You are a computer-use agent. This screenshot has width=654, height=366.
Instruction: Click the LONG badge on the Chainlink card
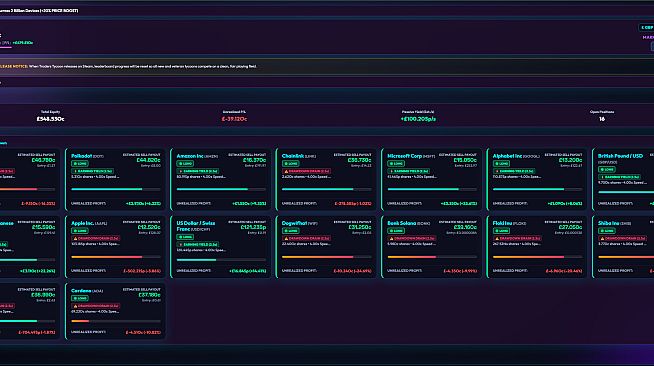[290, 164]
